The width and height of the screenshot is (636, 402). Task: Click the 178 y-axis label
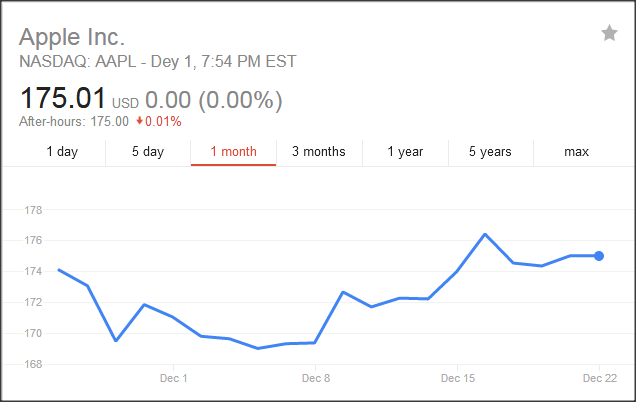coord(31,210)
